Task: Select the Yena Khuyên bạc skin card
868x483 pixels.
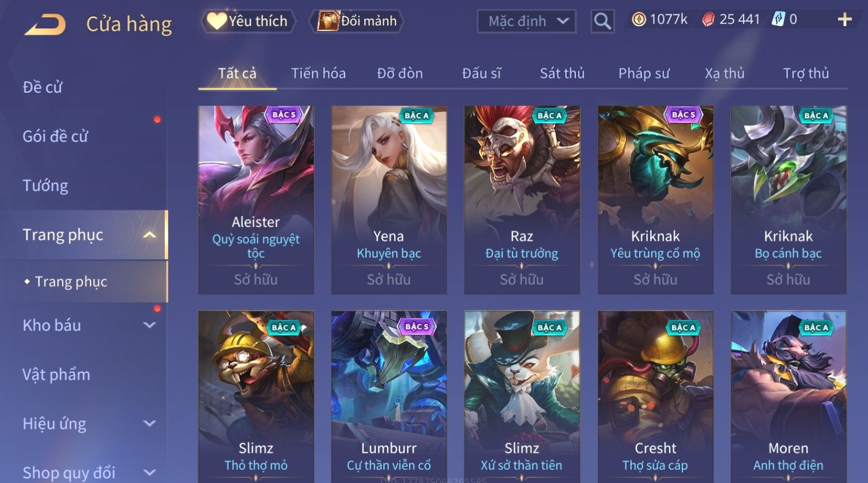Action: 389,200
